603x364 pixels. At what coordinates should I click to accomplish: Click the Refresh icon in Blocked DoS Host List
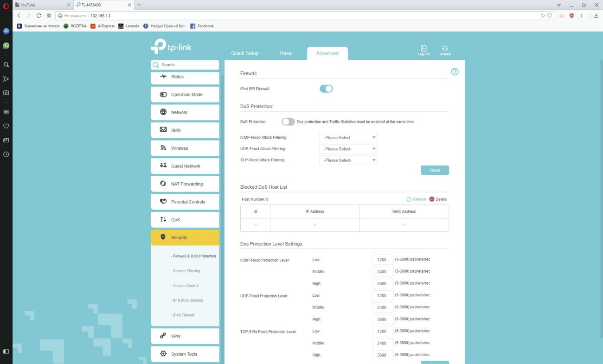(409, 199)
